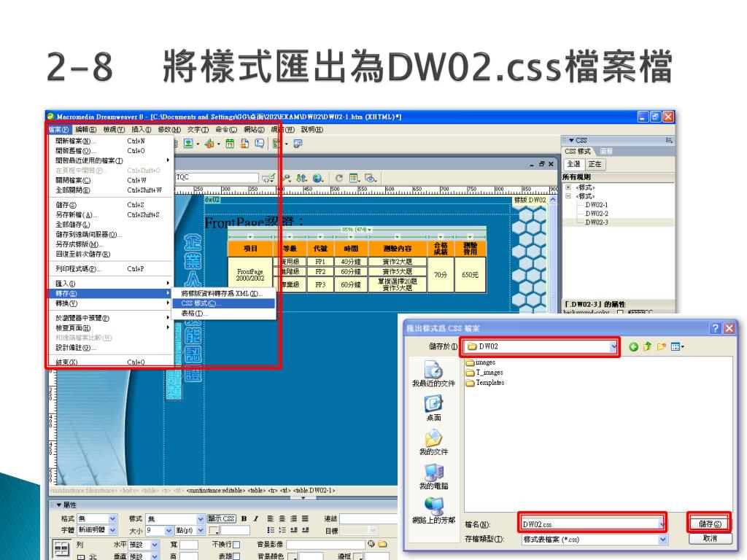Screen dimensions: 747x560
Task: Click the Italic formatting icon
Action: coord(256,518)
